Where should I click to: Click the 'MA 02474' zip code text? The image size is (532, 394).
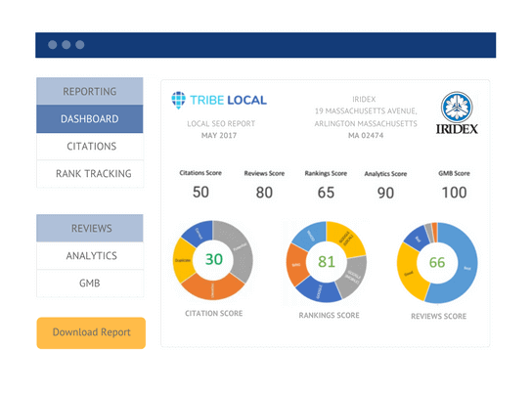pyautogui.click(x=366, y=135)
